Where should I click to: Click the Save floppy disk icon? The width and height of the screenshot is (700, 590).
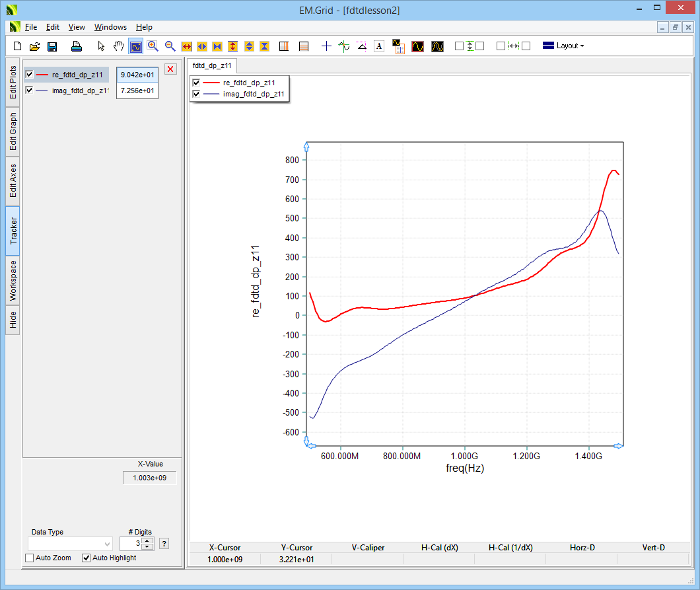coord(52,46)
